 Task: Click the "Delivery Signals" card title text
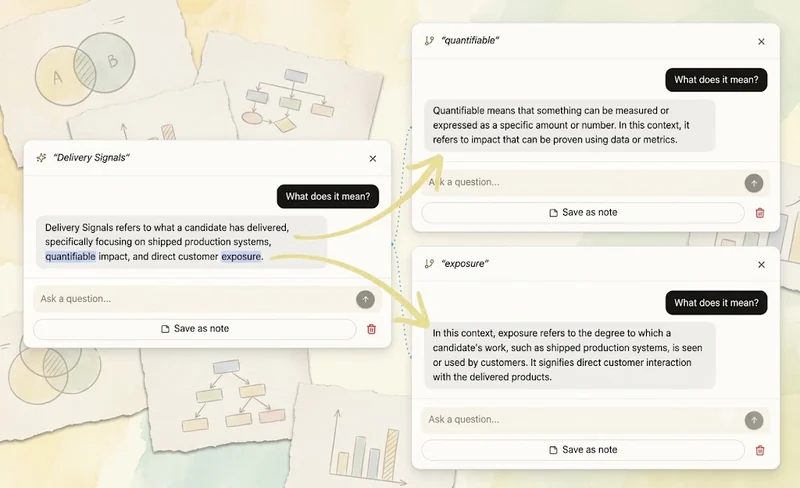91,158
